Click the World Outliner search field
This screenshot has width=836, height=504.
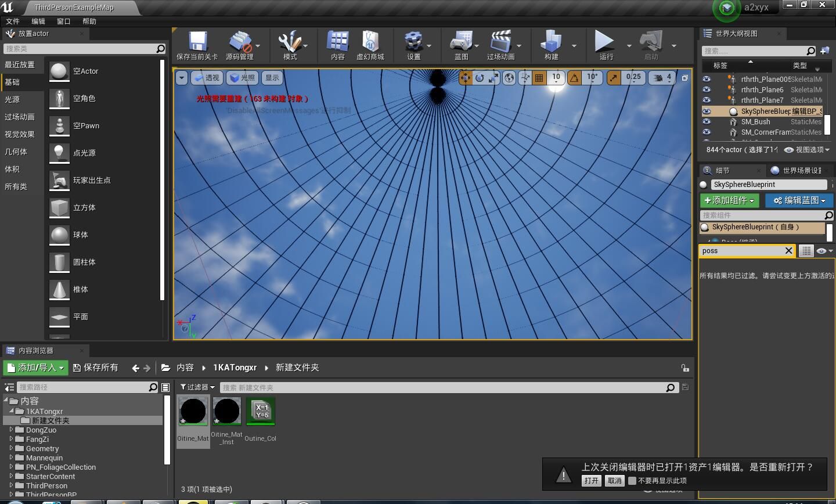[x=759, y=51]
